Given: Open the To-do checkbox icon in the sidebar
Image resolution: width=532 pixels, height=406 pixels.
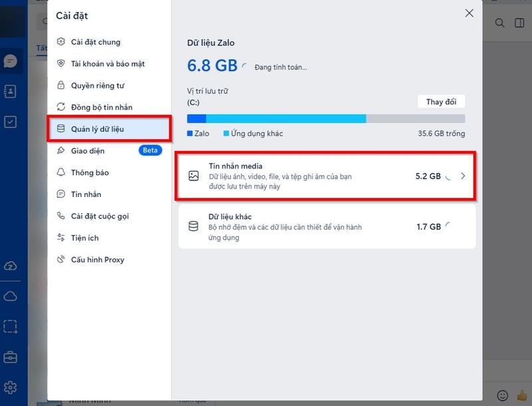Looking at the screenshot, I should point(10,122).
